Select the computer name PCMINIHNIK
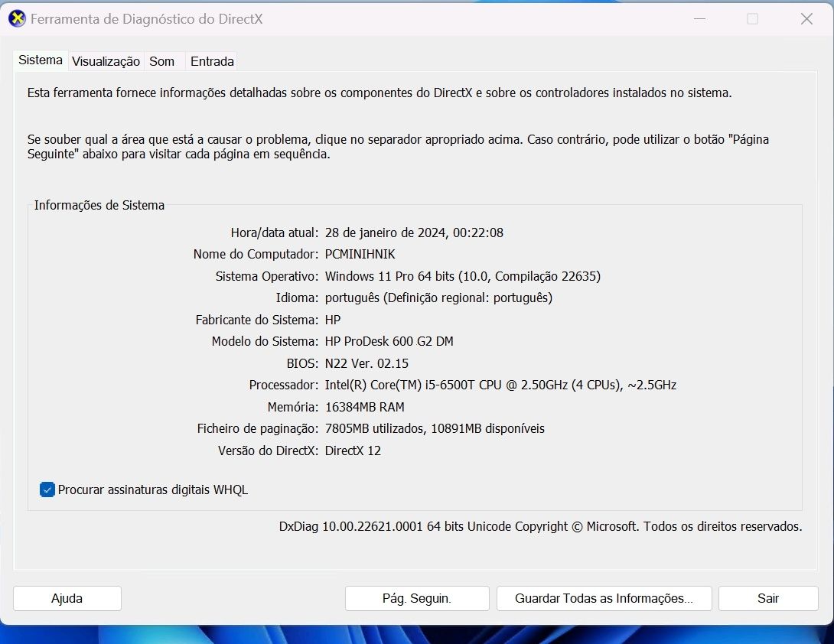The image size is (834, 644). pyautogui.click(x=360, y=254)
